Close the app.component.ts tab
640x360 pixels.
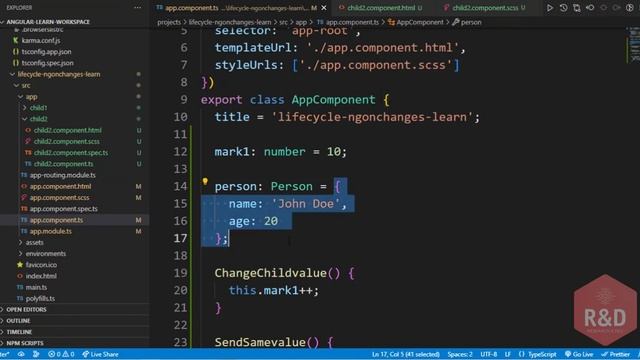coord(324,8)
